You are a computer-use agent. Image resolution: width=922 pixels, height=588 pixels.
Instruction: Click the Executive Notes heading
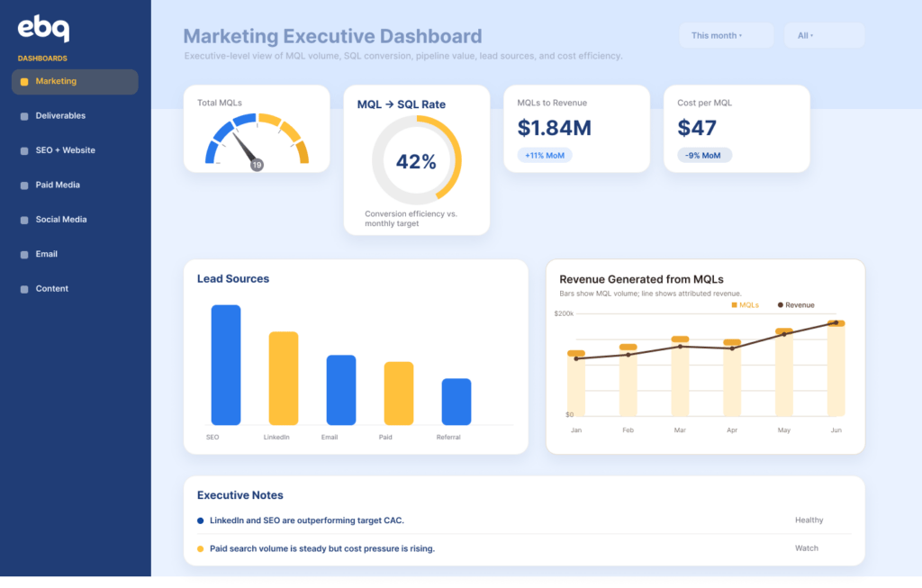point(240,495)
